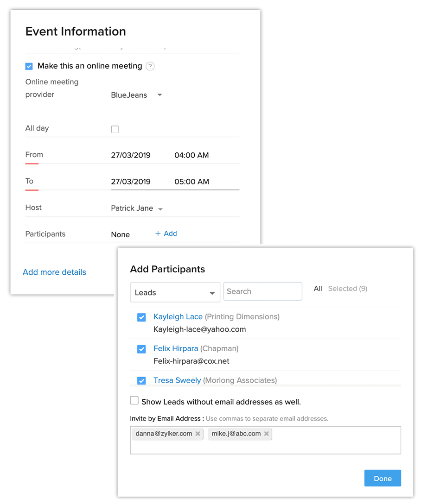Click the online meeting help question-mark icon

coord(150,66)
